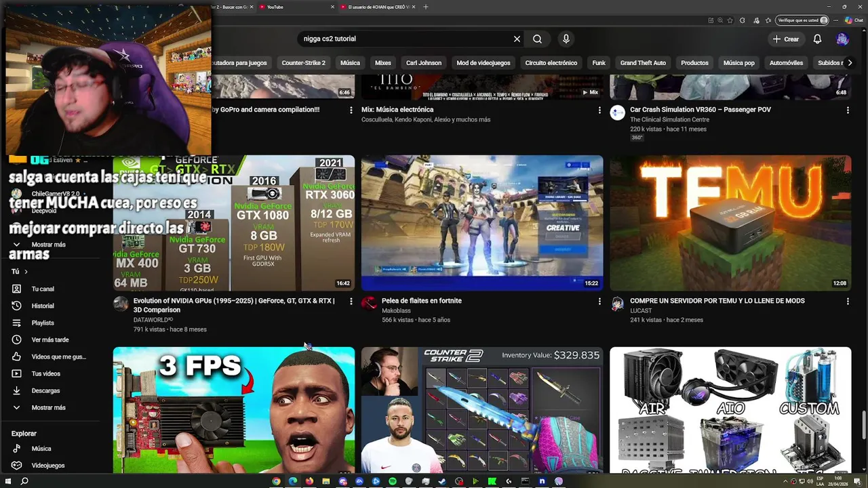Open browser settings and more menu
Screen dimensions: 868x488
pos(837,20)
